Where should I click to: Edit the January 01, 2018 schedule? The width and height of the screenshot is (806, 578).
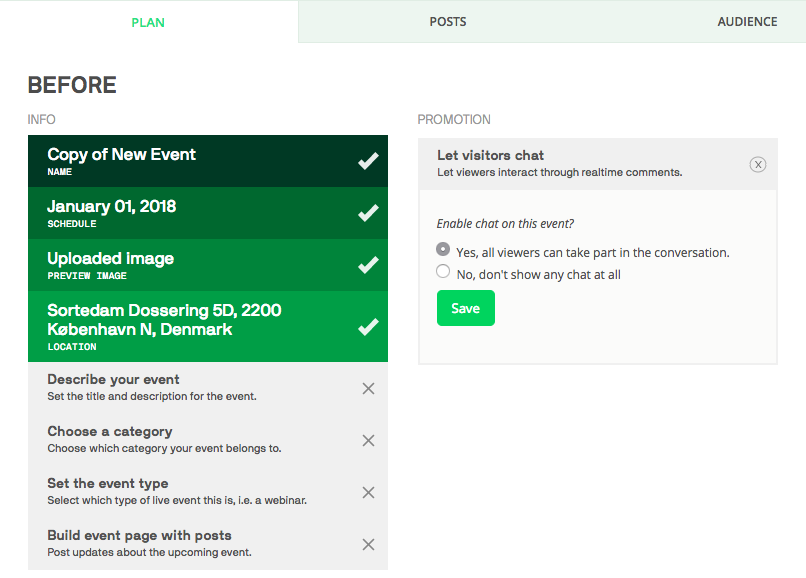pos(208,213)
